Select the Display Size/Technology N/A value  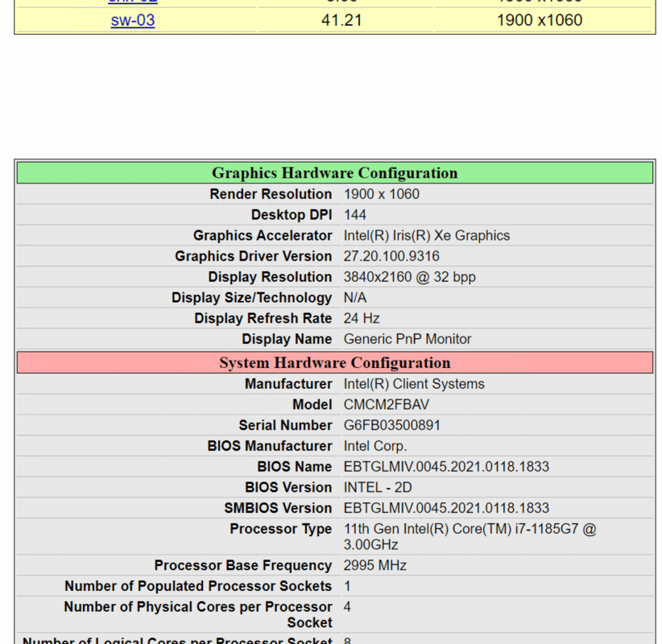click(x=355, y=298)
